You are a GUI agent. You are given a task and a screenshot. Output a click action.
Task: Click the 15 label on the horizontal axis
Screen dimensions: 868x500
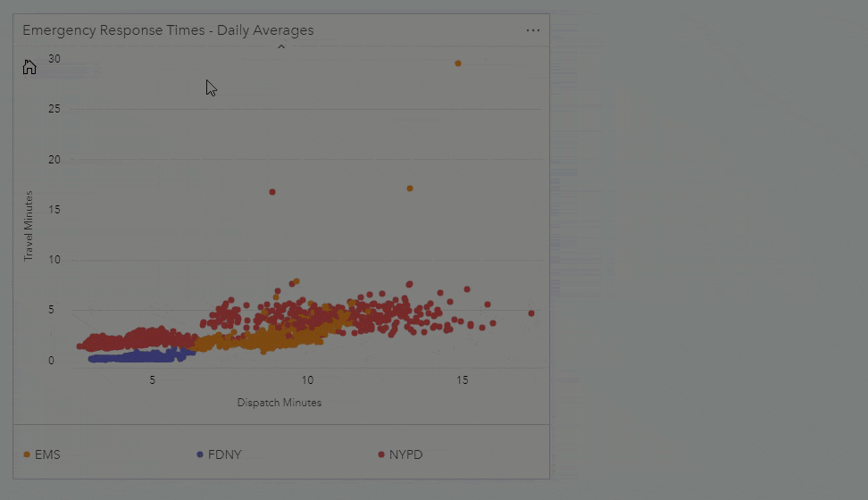pos(463,380)
